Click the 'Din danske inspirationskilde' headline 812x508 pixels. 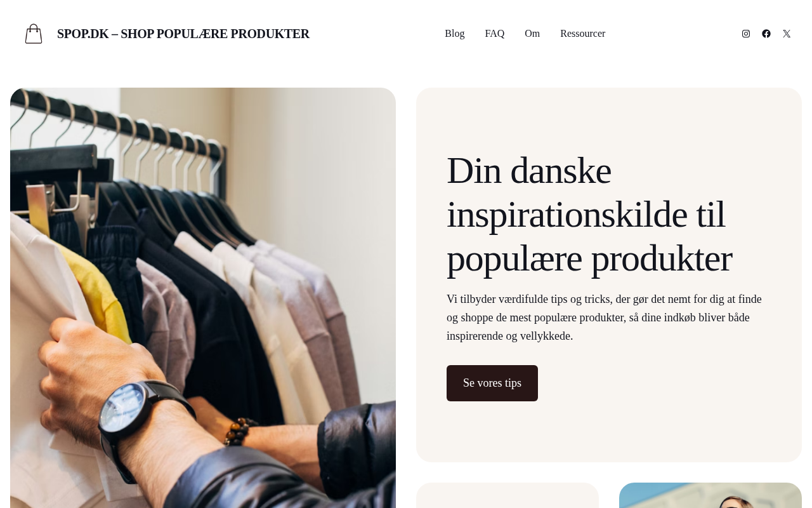pos(589,214)
